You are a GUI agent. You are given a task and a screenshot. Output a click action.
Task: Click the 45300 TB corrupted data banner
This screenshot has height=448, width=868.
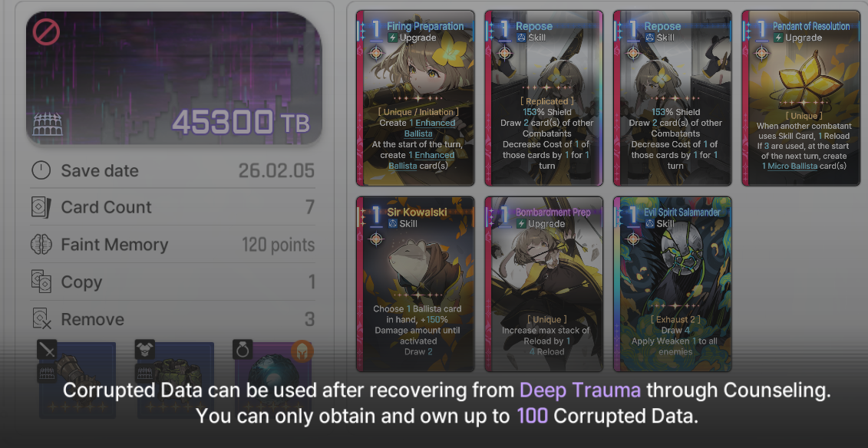coord(174,77)
